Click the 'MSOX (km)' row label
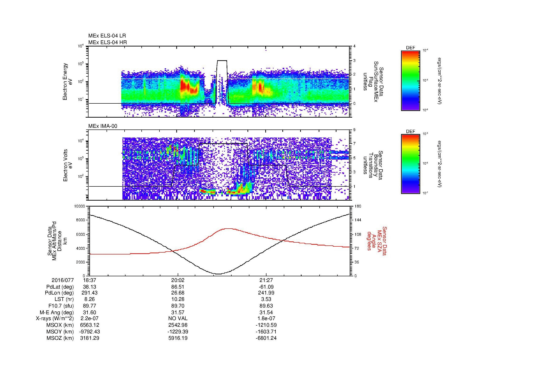This screenshot has width=555, height=392. (x=60, y=325)
